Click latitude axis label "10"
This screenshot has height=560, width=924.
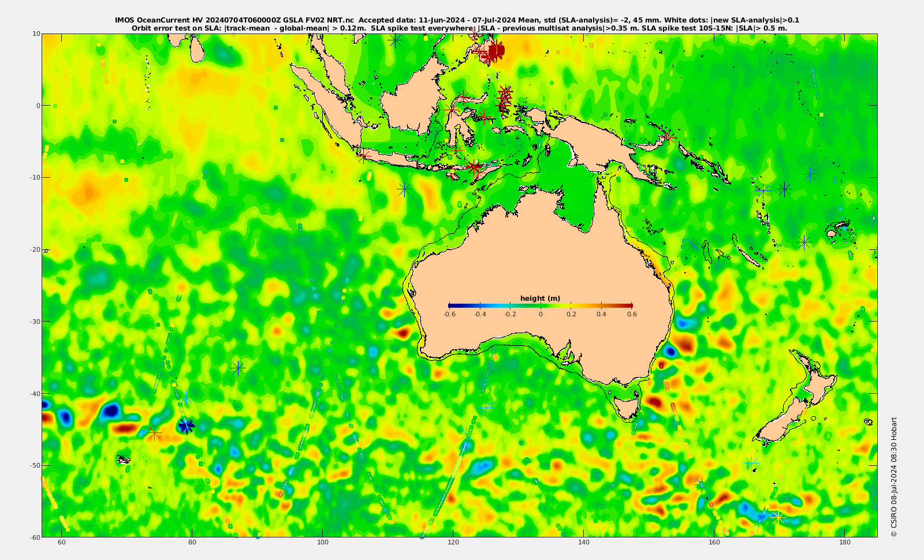36,33
